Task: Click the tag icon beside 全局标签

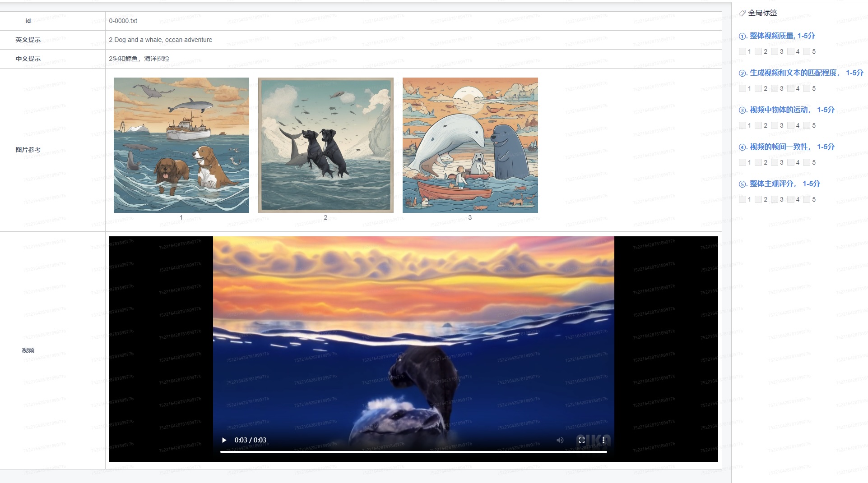Action: point(743,13)
